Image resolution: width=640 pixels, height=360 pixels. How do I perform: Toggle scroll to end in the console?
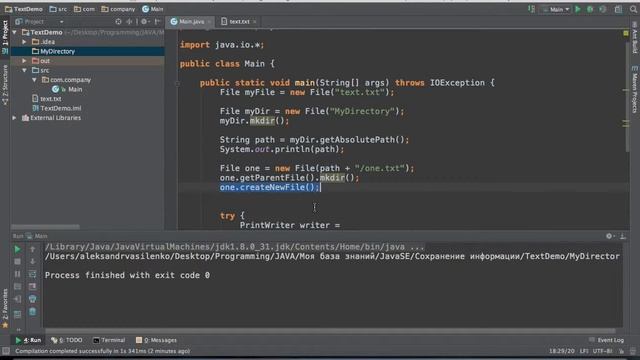click(x=33, y=287)
